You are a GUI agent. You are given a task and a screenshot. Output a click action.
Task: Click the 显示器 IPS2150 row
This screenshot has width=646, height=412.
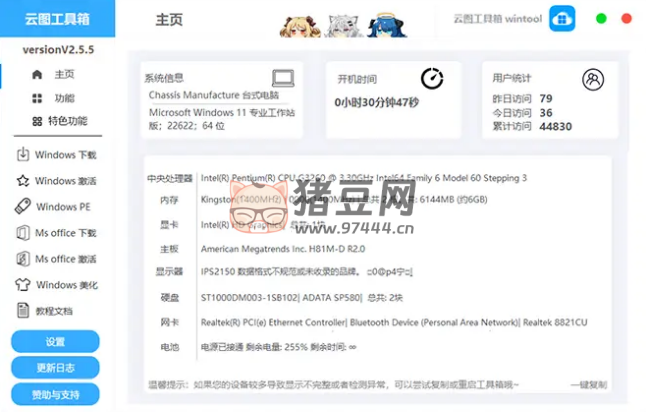click(284, 272)
